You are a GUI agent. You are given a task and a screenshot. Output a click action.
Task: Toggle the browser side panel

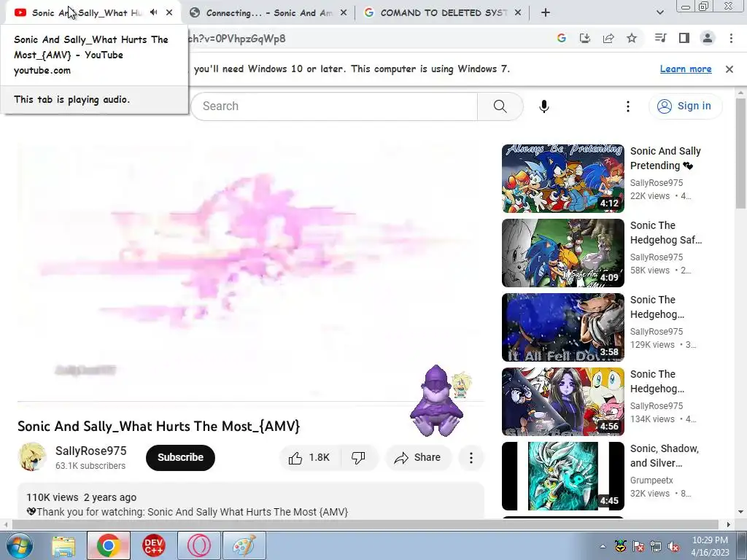[684, 38]
